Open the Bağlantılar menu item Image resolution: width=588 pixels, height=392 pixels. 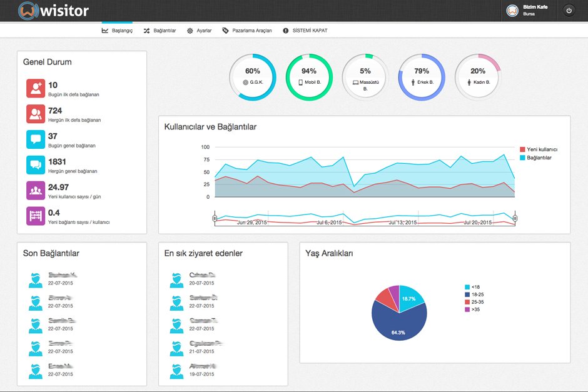pyautogui.click(x=160, y=31)
